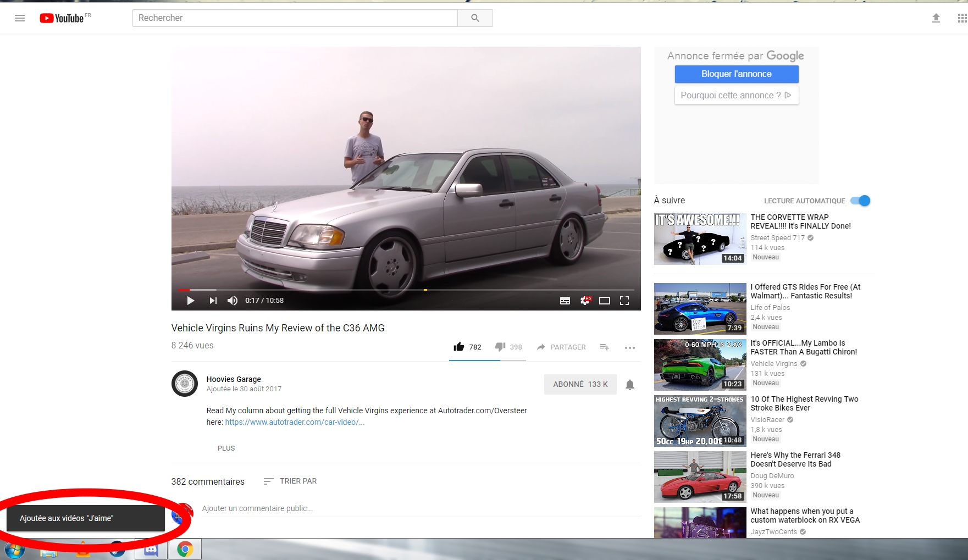Toggle LECTURE AUTOMATIQUE autoplay switch
968x560 pixels.
tap(861, 201)
